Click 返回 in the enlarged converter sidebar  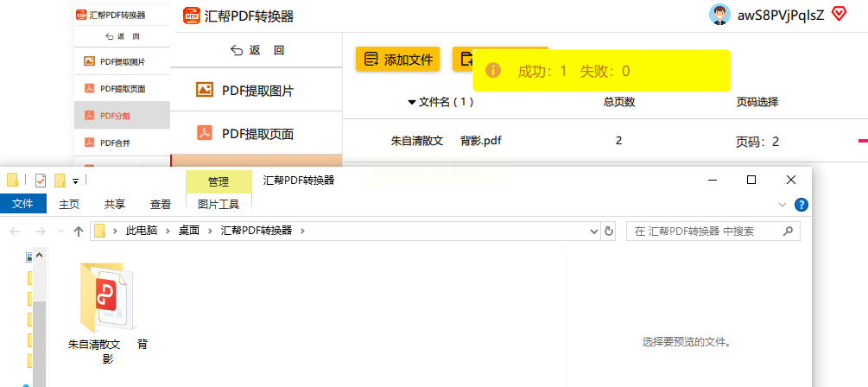tap(257, 50)
